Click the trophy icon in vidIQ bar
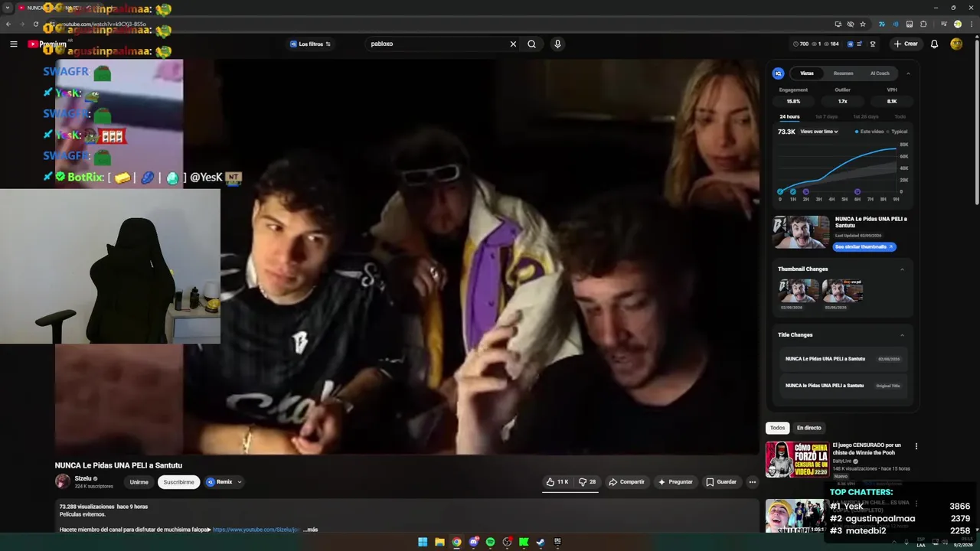980x551 pixels. (872, 44)
